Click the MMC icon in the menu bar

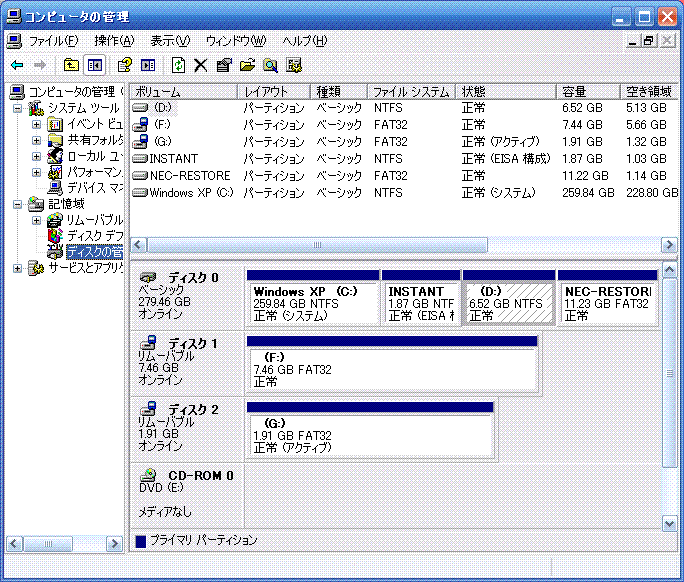[14, 41]
